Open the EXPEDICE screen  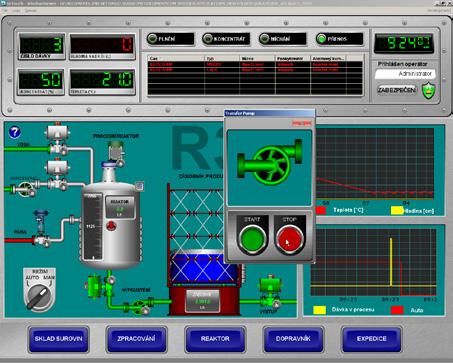coord(372,339)
